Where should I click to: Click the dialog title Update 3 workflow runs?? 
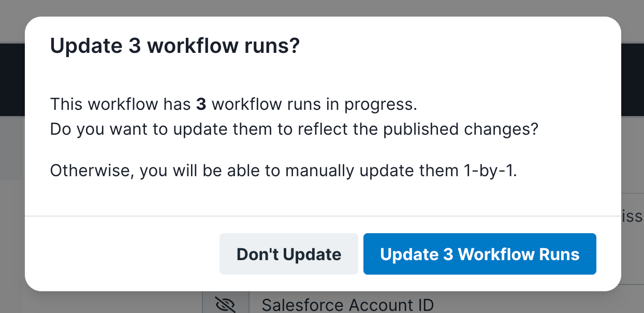click(x=174, y=46)
